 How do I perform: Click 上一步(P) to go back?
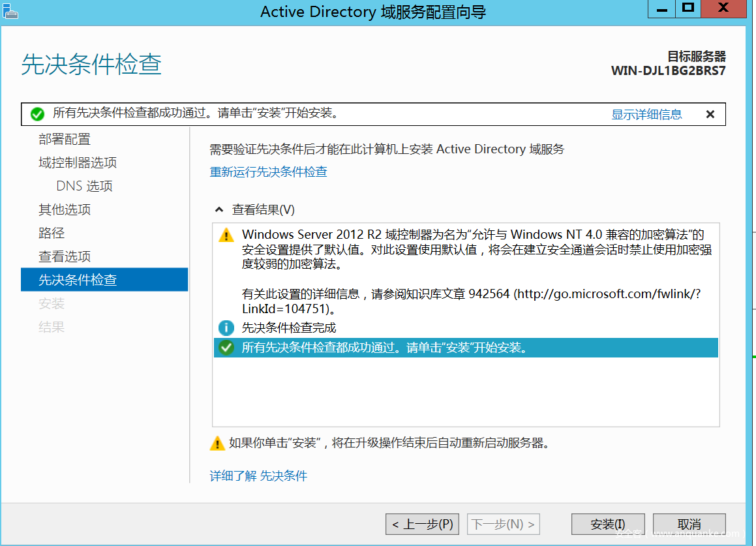pyautogui.click(x=422, y=524)
